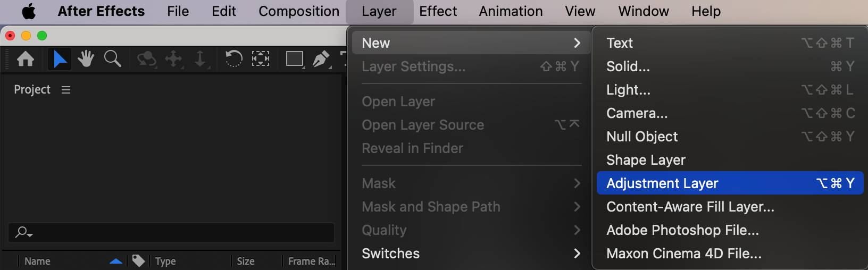Image resolution: width=868 pixels, height=270 pixels.
Task: Select the Pan Behind anchor point tool
Action: (260, 58)
